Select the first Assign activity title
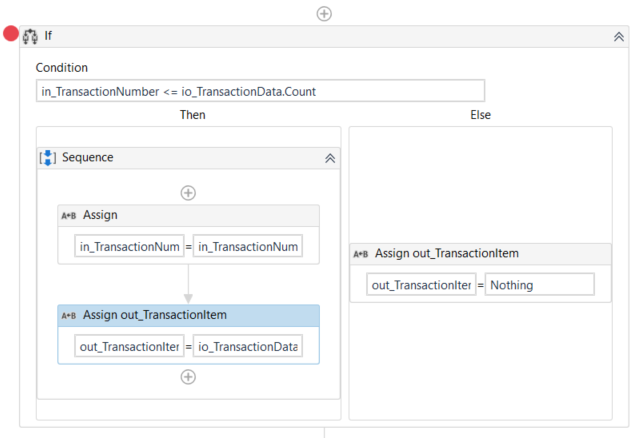 100,215
